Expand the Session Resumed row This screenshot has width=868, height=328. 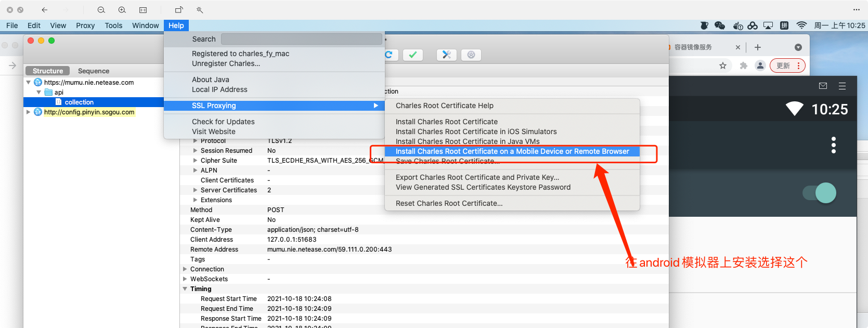pyautogui.click(x=196, y=151)
